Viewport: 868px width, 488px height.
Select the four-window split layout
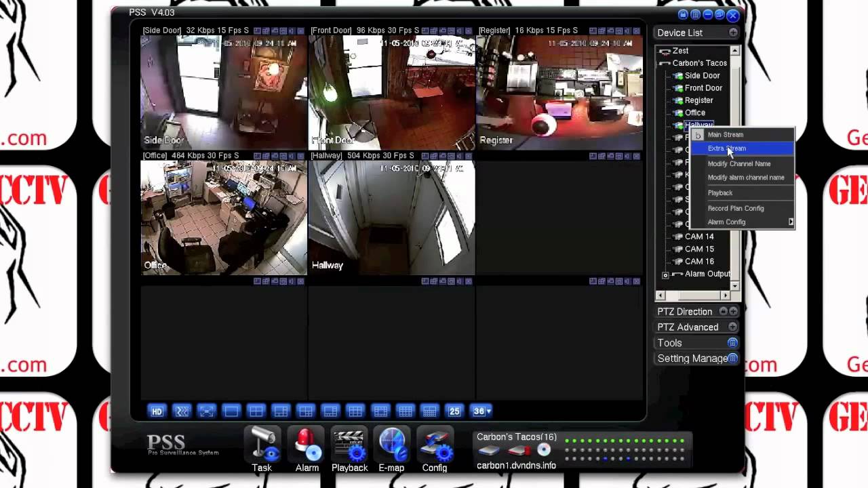[x=256, y=411]
